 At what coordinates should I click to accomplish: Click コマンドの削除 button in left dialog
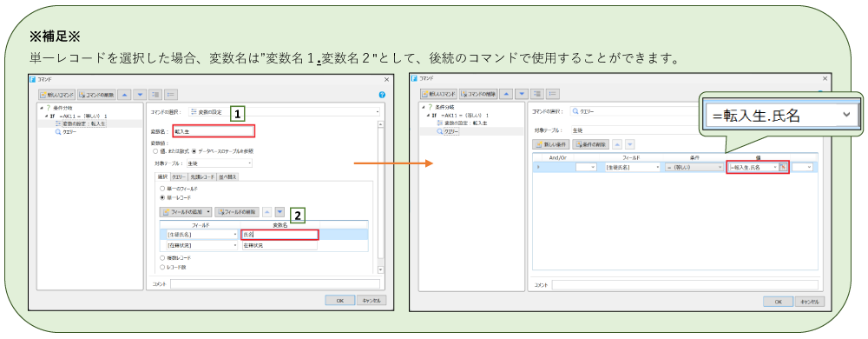point(97,95)
